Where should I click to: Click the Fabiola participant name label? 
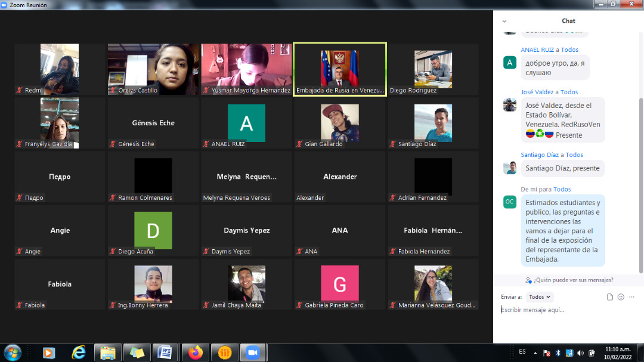point(35,305)
